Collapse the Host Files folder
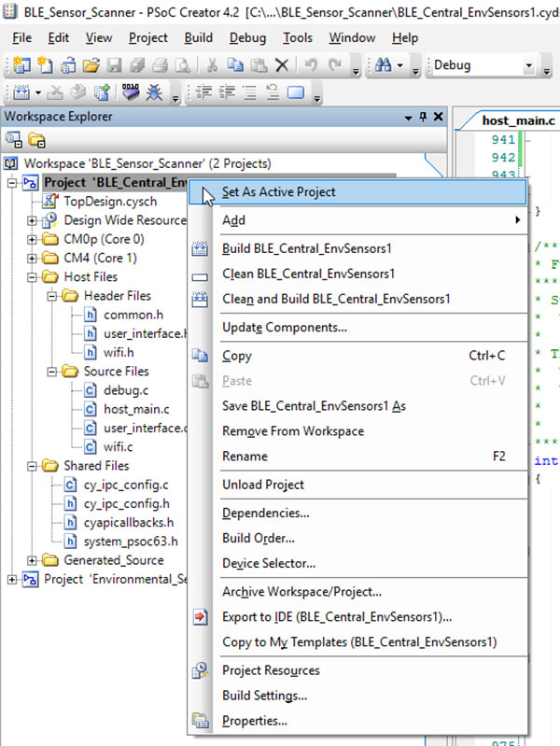The width and height of the screenshot is (560, 746). coord(32,277)
